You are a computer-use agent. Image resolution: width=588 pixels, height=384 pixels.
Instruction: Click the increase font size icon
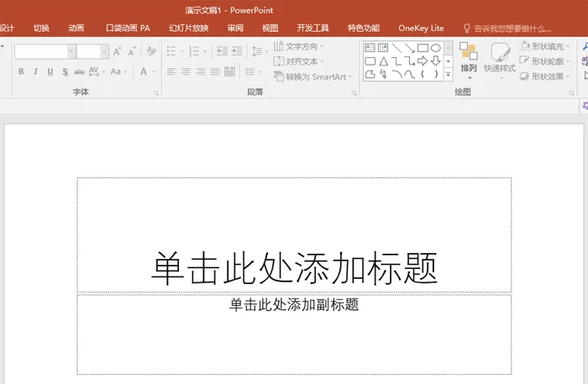click(x=117, y=51)
